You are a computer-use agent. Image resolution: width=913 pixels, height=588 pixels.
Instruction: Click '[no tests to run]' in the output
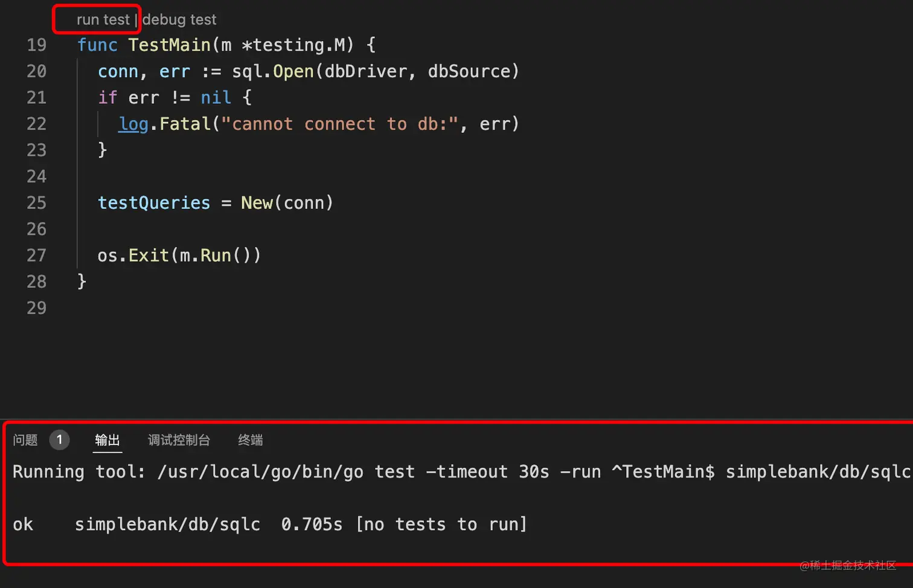pyautogui.click(x=441, y=524)
